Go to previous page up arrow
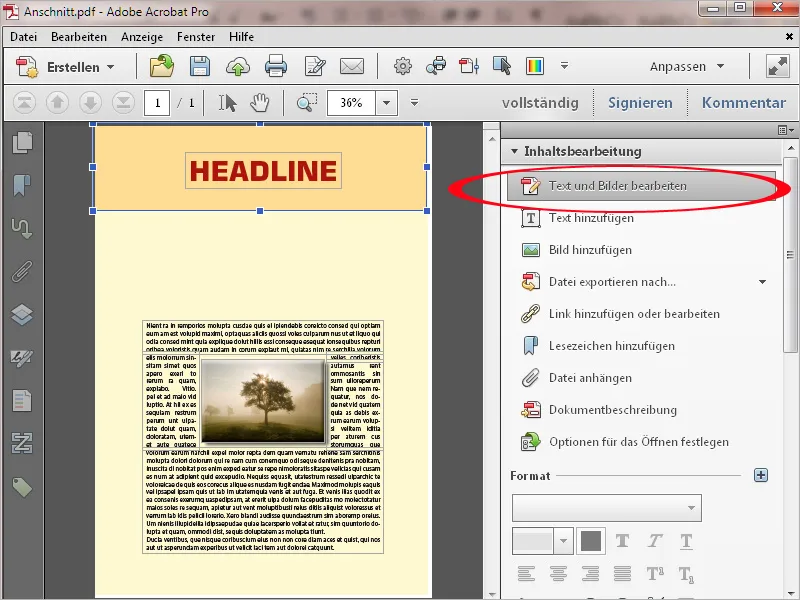The height and width of the screenshot is (600, 800). click(x=57, y=103)
